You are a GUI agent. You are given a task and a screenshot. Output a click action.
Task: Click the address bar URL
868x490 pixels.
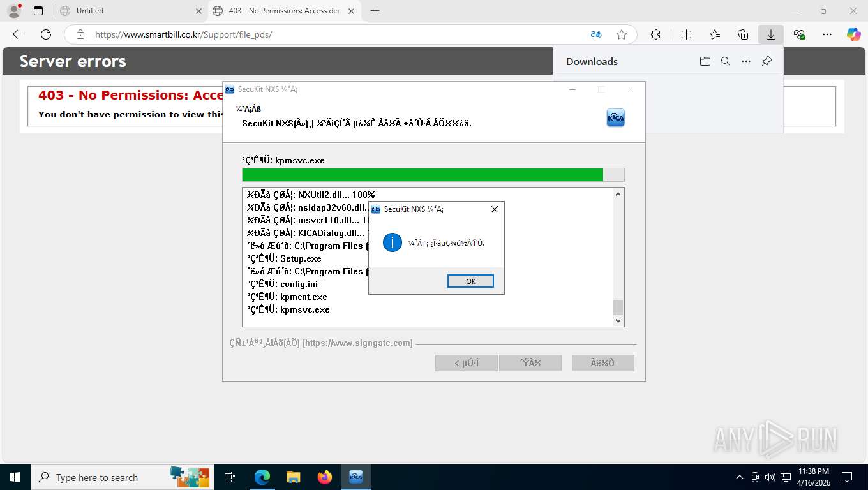click(x=184, y=34)
